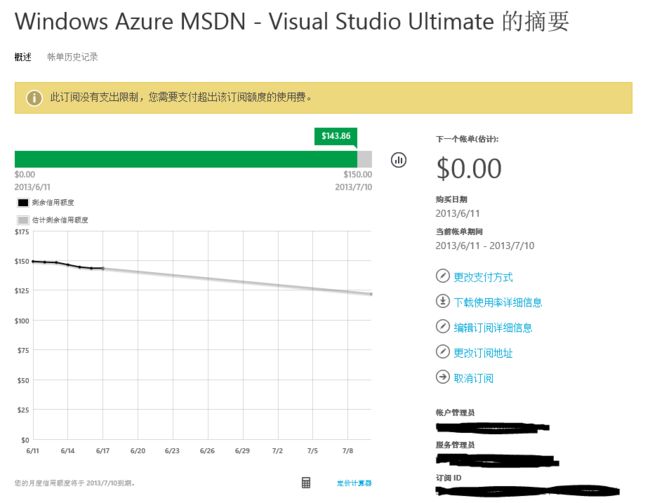Click the $143.86 green callout label

point(336,136)
